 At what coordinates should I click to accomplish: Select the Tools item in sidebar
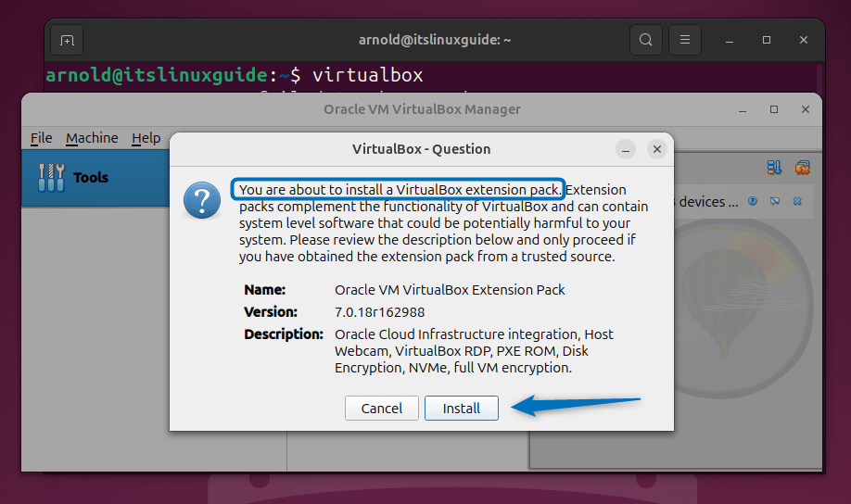click(90, 177)
